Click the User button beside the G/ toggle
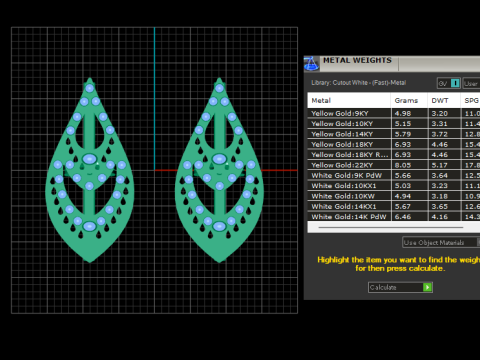Image resolution: width=480 pixels, height=360 pixels. tap(471, 83)
